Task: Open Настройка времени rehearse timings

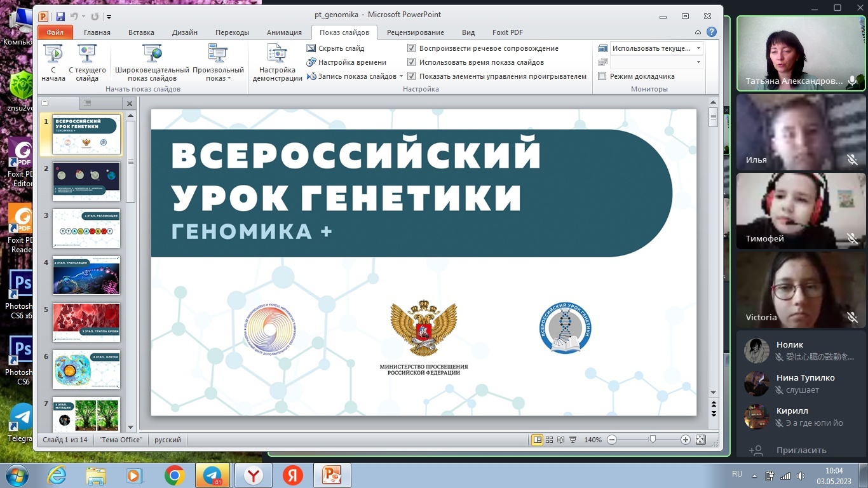Action: point(346,62)
